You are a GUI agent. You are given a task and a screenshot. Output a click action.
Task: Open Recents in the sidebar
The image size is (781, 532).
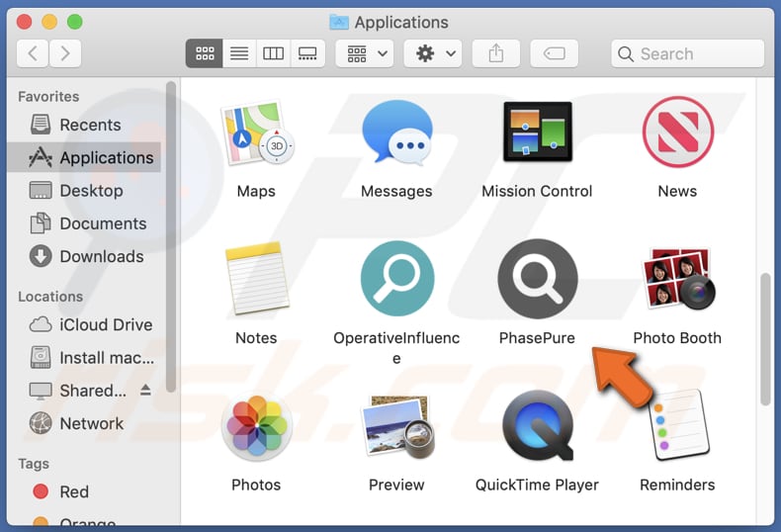pyautogui.click(x=84, y=125)
